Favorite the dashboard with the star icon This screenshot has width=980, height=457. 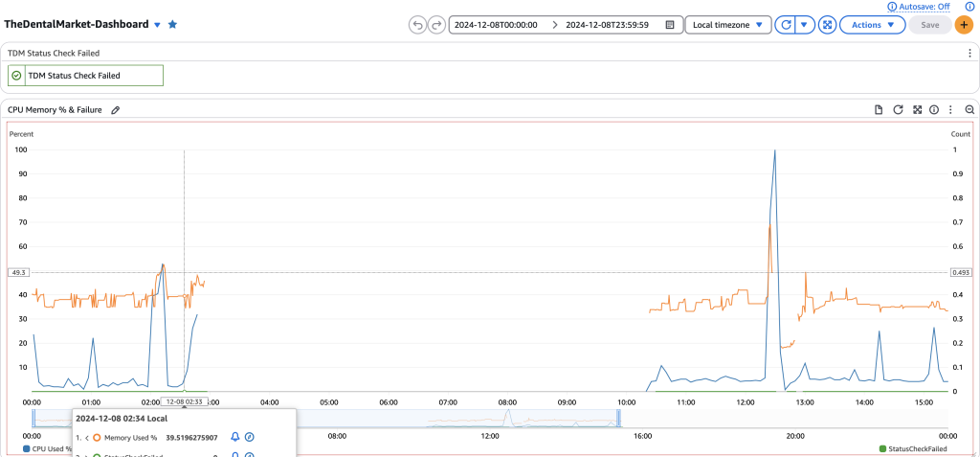[172, 24]
